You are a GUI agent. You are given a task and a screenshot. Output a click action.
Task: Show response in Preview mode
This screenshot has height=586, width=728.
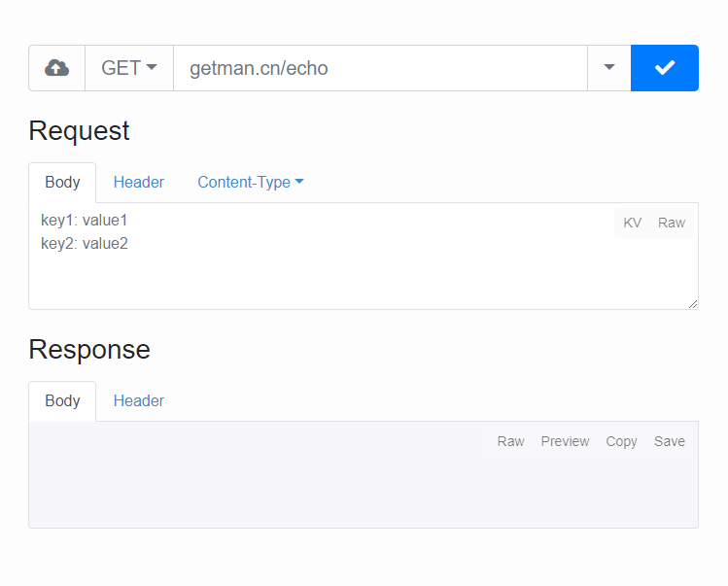(565, 441)
